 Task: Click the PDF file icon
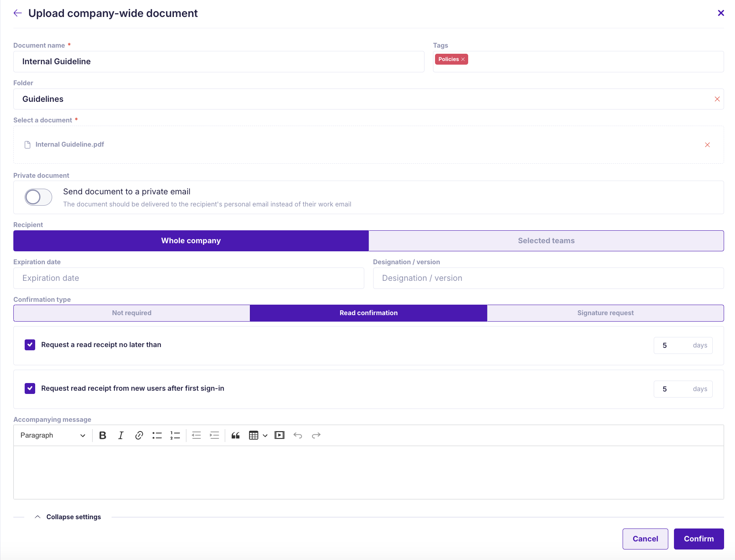point(27,145)
